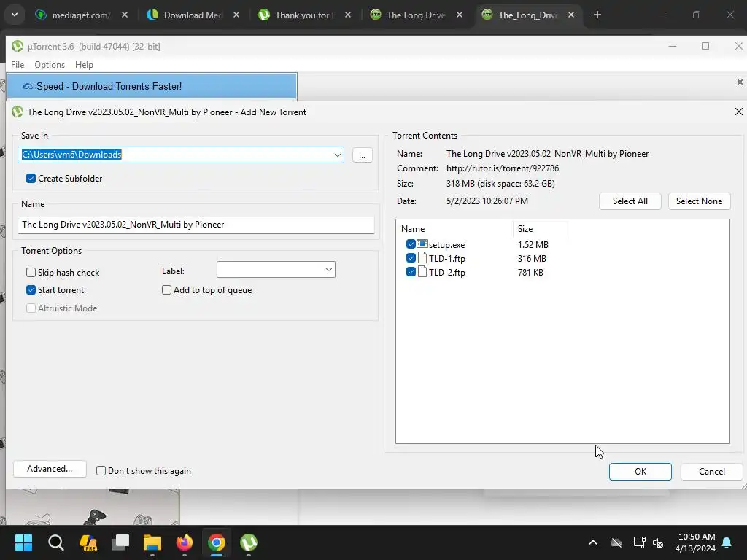This screenshot has width=747, height=560.
Task: Close the Add New Torrent dialog
Action: (738, 112)
